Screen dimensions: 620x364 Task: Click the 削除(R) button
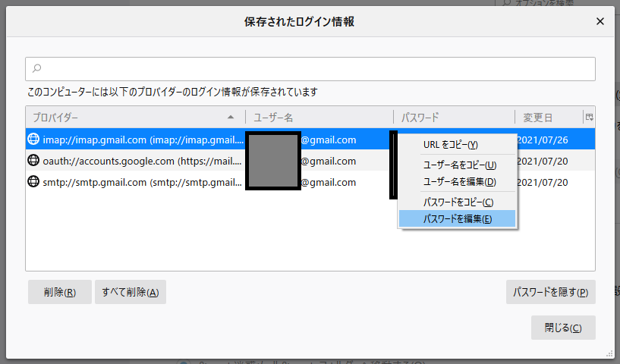click(x=60, y=292)
